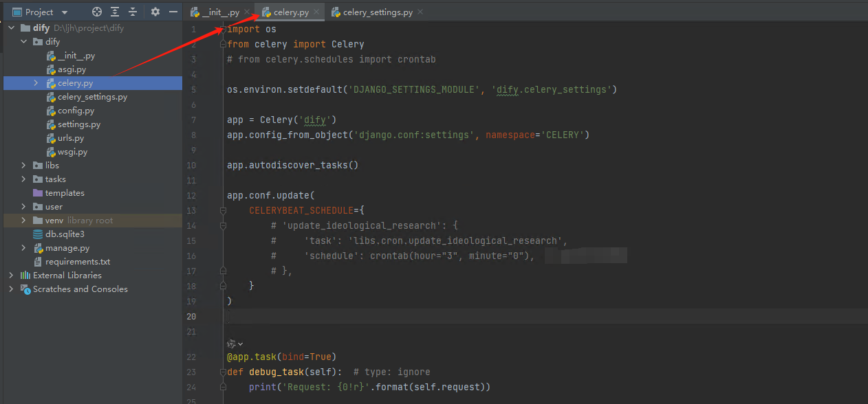The width and height of the screenshot is (868, 404).
Task: Collapse the inner dify package folder
Action: [23, 42]
